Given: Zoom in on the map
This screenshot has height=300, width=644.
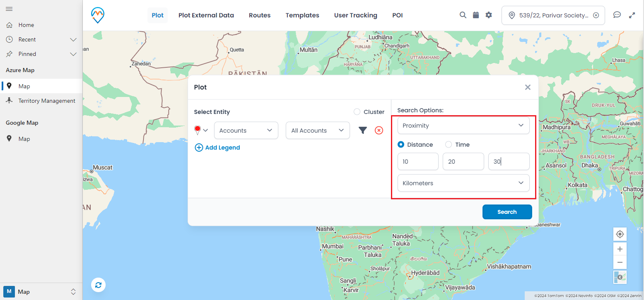Looking at the screenshot, I should point(620,249).
